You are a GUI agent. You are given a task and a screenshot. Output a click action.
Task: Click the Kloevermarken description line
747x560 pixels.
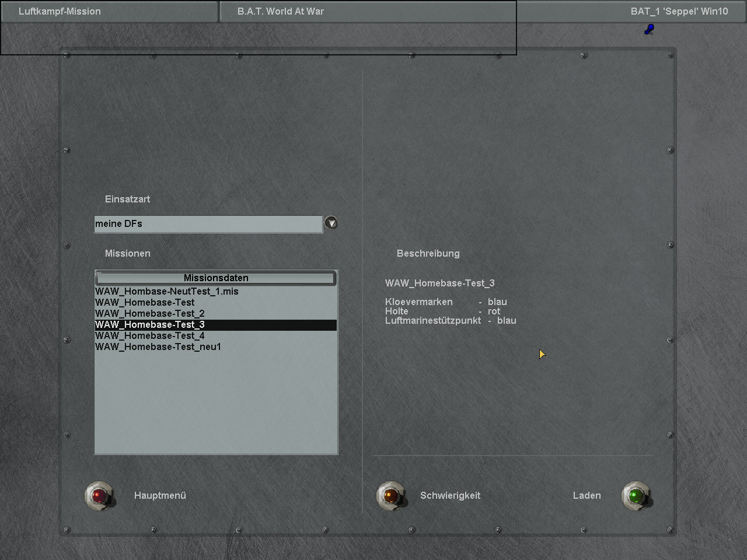pos(446,302)
